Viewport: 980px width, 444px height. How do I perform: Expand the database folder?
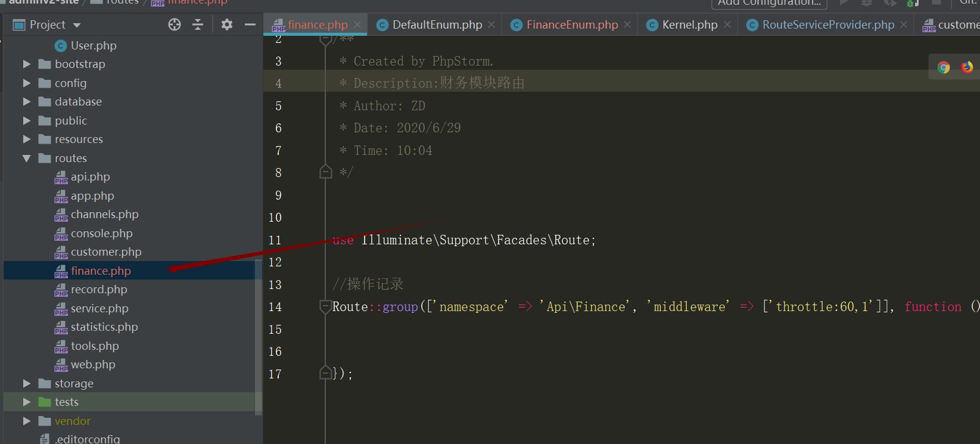tap(27, 102)
